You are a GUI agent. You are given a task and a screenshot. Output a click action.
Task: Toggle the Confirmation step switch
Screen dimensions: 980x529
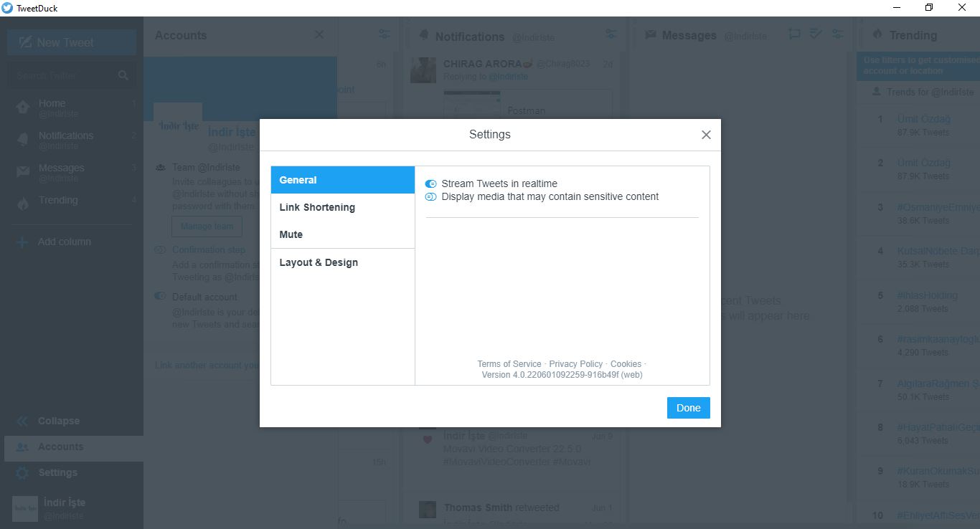(161, 250)
